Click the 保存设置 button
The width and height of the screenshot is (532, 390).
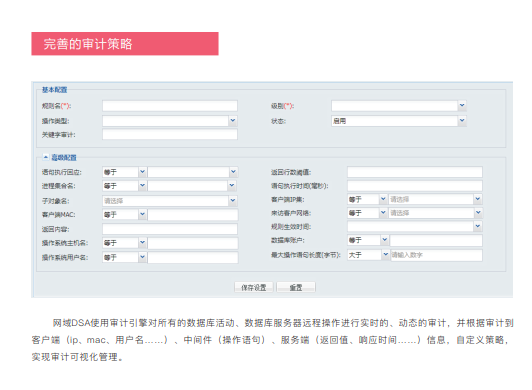pos(253,287)
